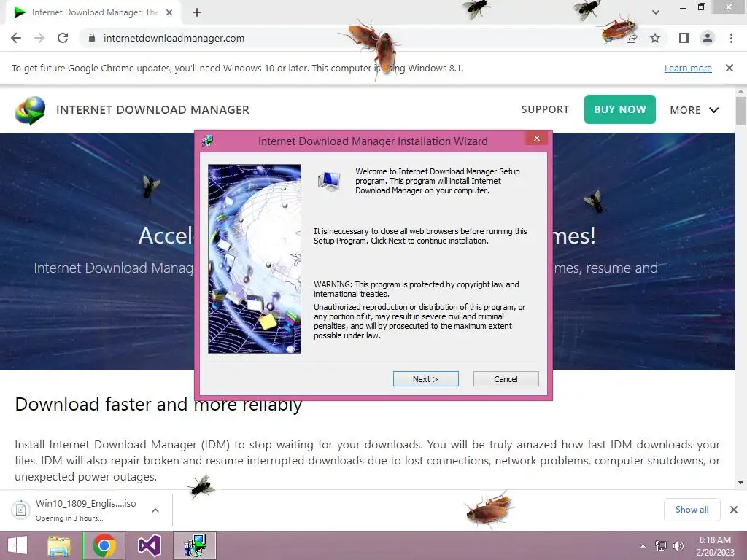This screenshot has height=560, width=747.
Task: Click Learn more about Chrome updates
Action: (688, 68)
